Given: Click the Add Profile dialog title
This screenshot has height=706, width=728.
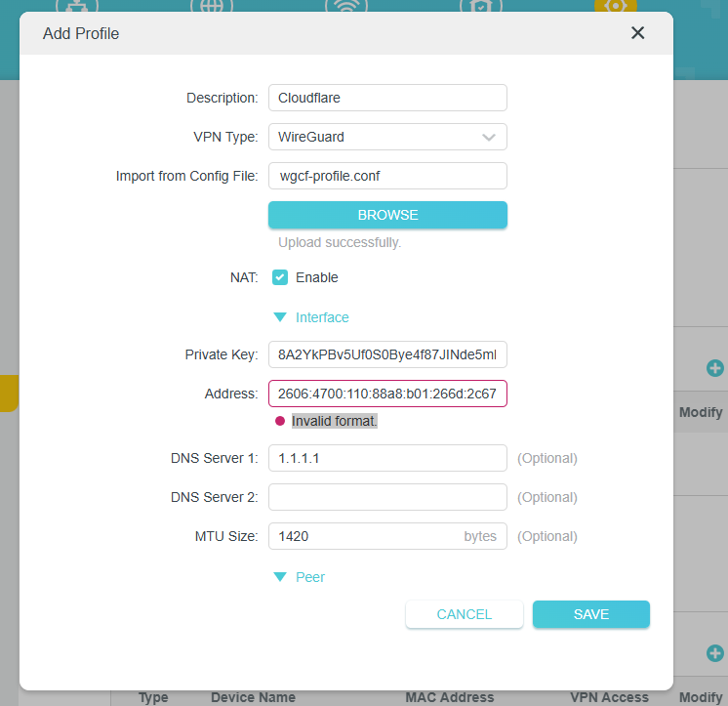Looking at the screenshot, I should coord(81,33).
